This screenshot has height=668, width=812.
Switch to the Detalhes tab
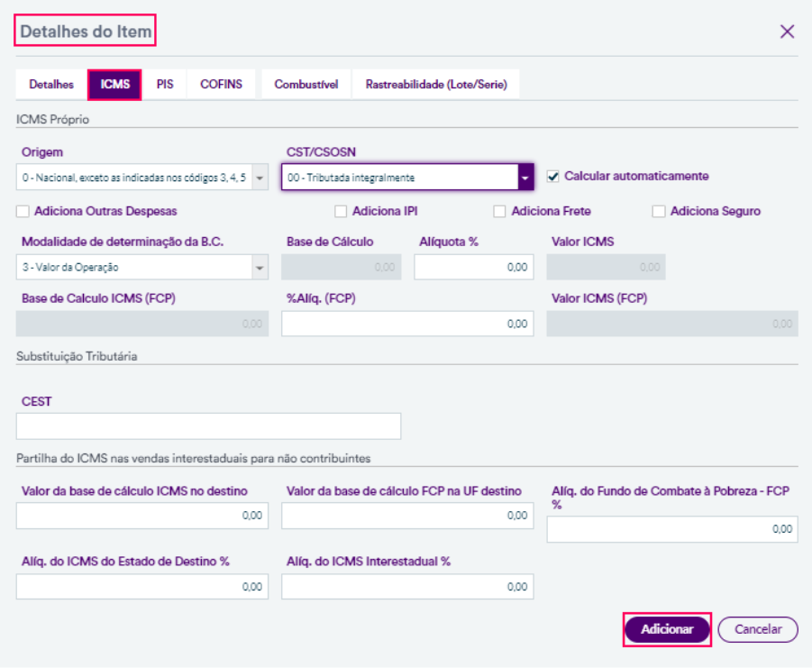(51, 85)
